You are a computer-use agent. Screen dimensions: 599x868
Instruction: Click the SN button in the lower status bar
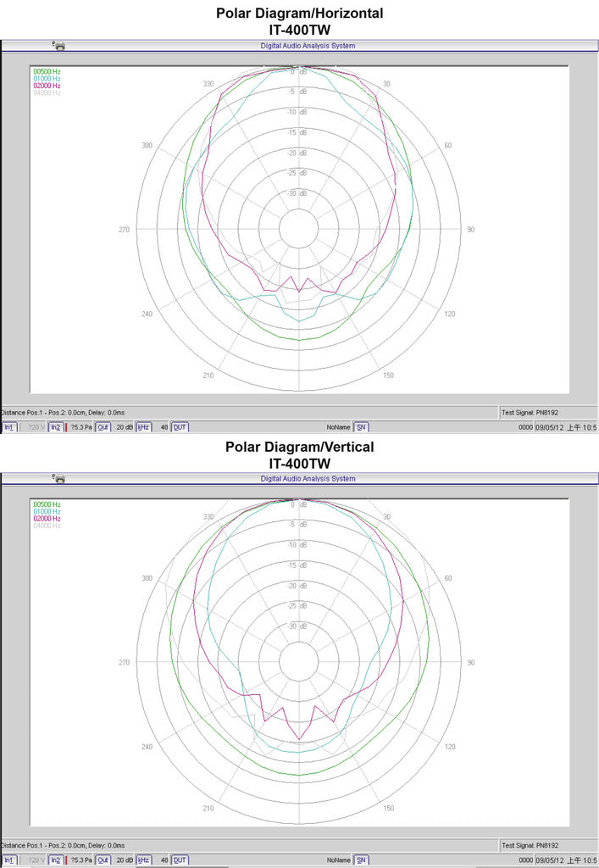pyautogui.click(x=361, y=860)
